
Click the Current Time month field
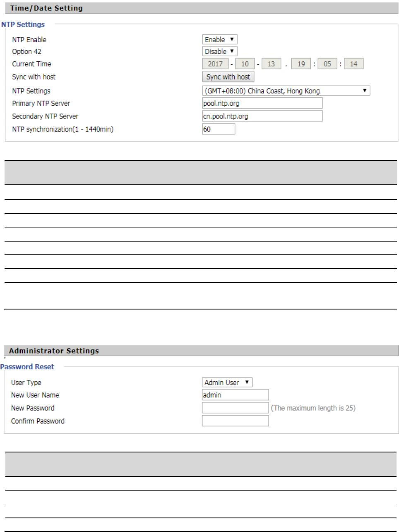pyautogui.click(x=245, y=64)
